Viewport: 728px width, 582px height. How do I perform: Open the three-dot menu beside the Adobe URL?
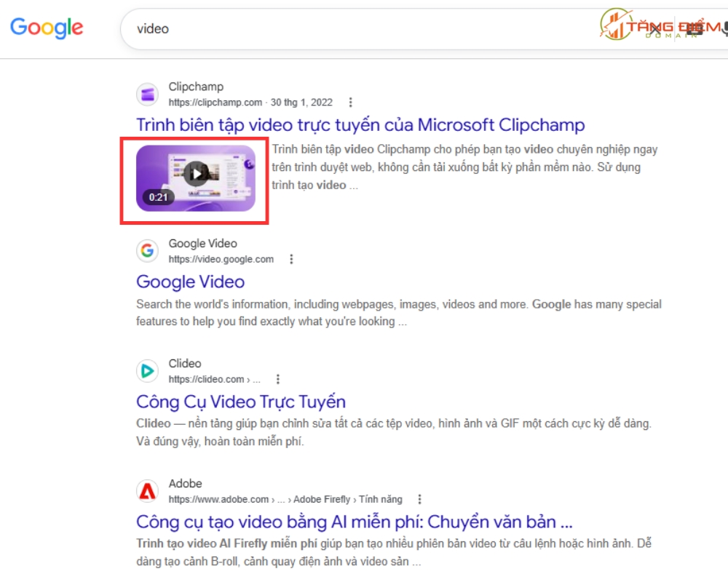tap(420, 499)
